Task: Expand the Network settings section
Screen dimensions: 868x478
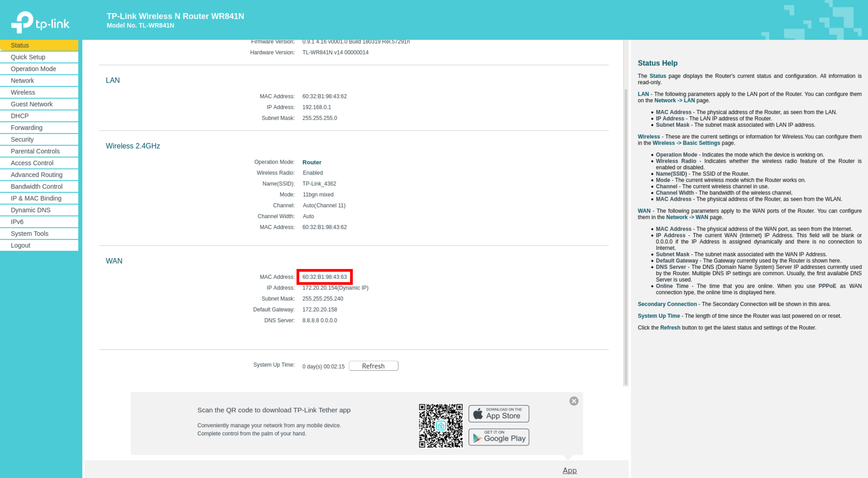Action: (x=22, y=81)
